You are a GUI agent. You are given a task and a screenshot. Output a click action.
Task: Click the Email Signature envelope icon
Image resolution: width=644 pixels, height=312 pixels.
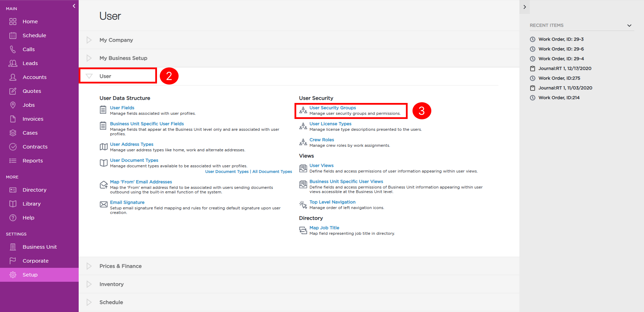pyautogui.click(x=104, y=205)
